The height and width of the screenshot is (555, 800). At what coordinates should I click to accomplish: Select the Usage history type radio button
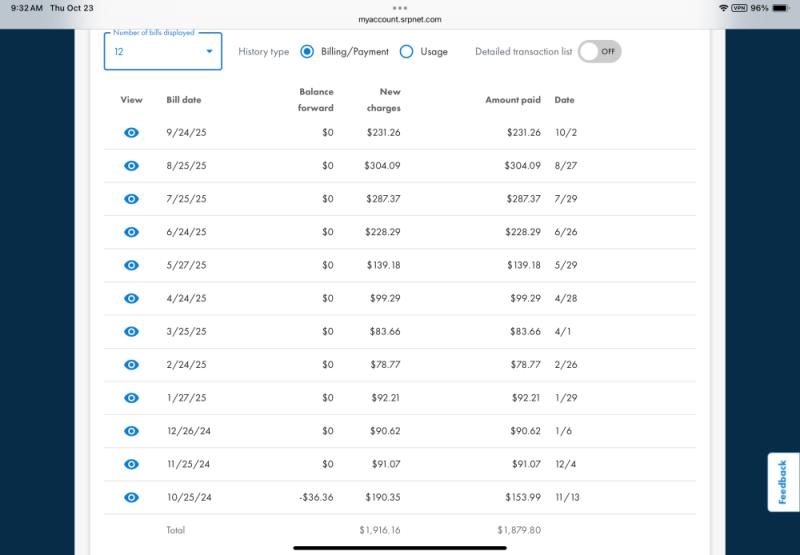(x=406, y=52)
